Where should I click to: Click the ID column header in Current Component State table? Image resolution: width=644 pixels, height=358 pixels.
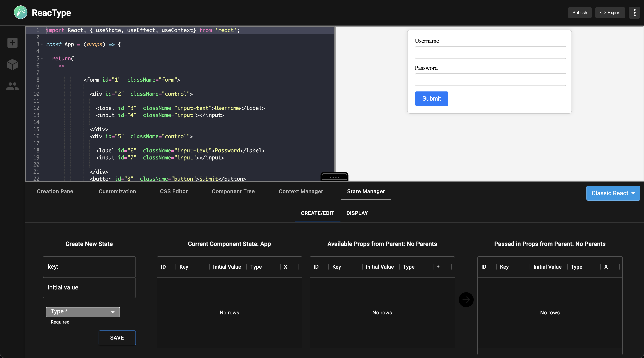point(163,267)
